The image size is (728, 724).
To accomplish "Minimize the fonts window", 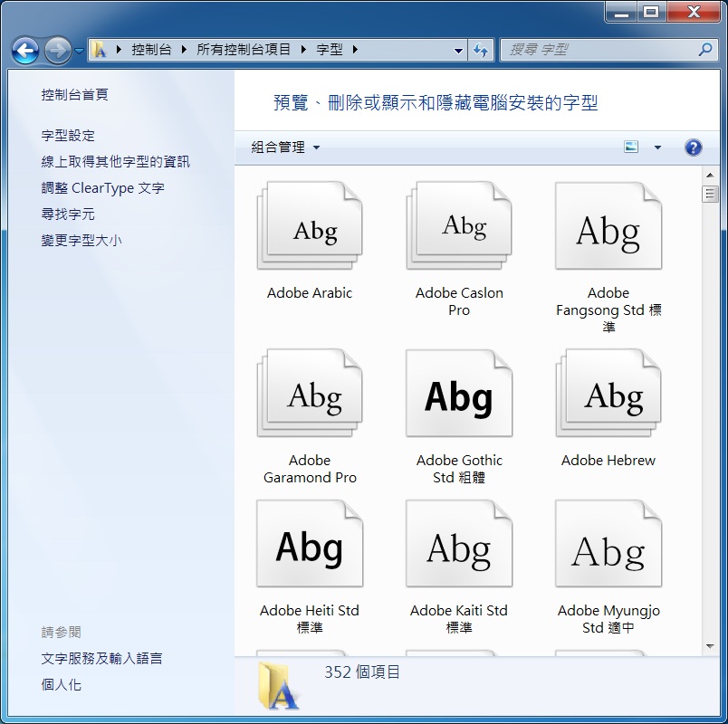I will pyautogui.click(x=621, y=12).
